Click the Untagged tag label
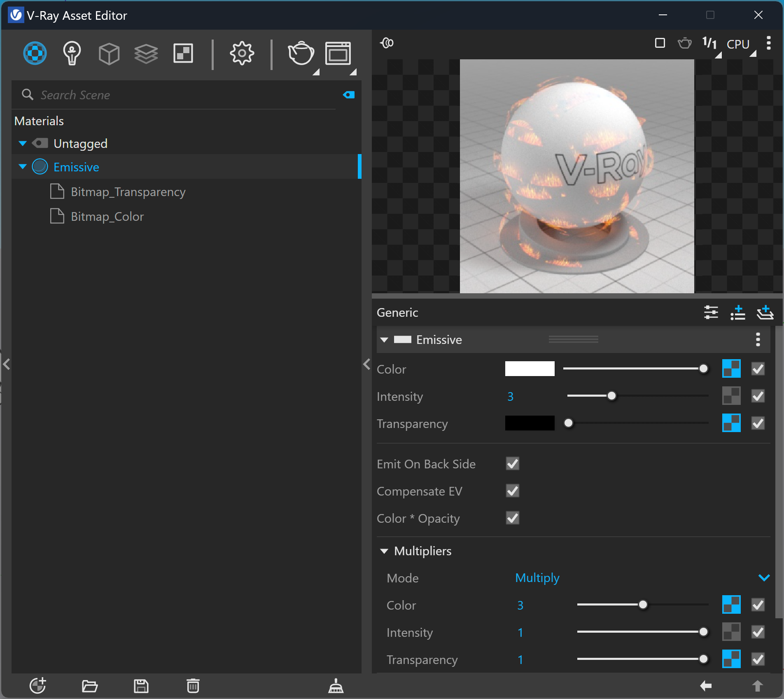The width and height of the screenshot is (784, 699). pos(80,144)
